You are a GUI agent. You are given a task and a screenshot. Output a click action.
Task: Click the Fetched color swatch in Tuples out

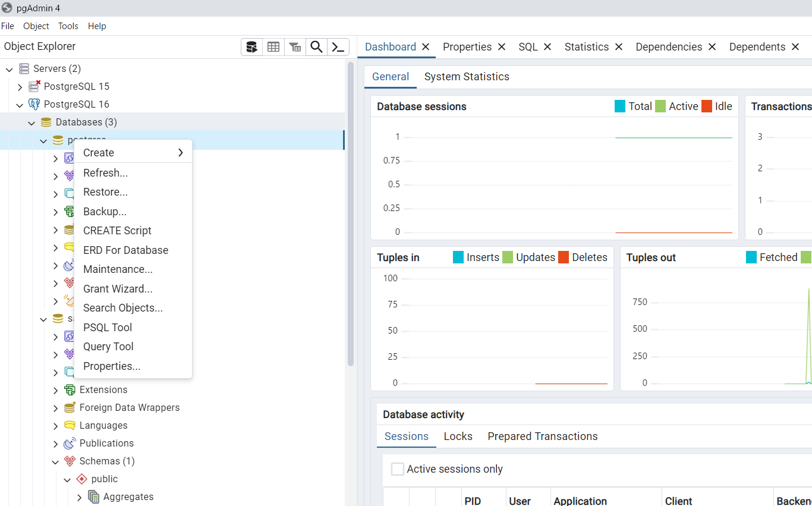point(752,257)
